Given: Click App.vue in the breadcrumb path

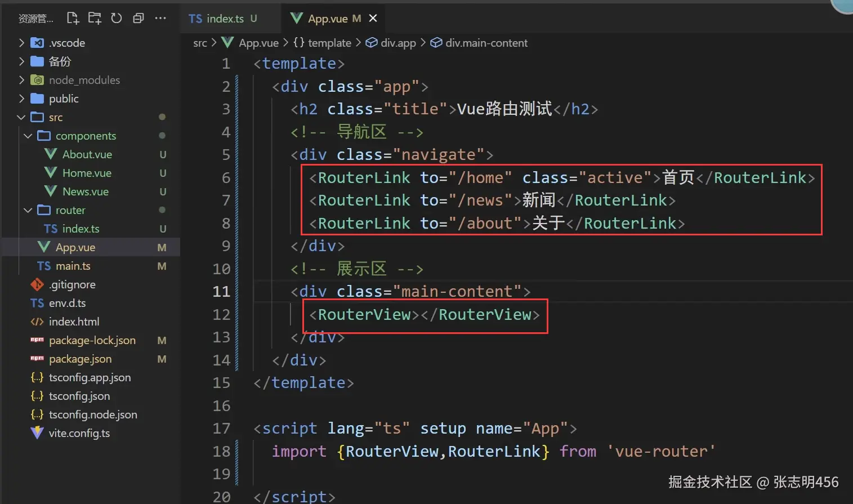Looking at the screenshot, I should click(258, 43).
